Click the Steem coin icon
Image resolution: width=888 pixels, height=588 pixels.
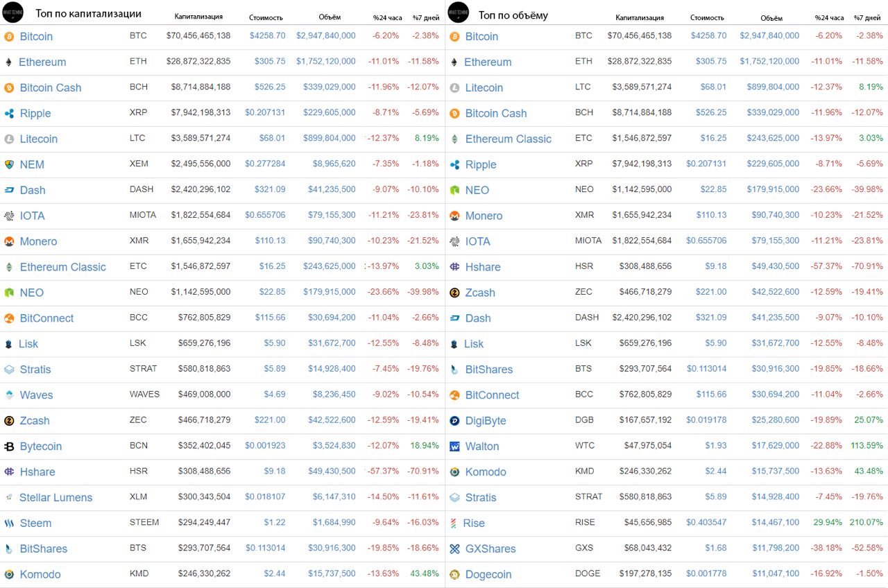[9, 524]
